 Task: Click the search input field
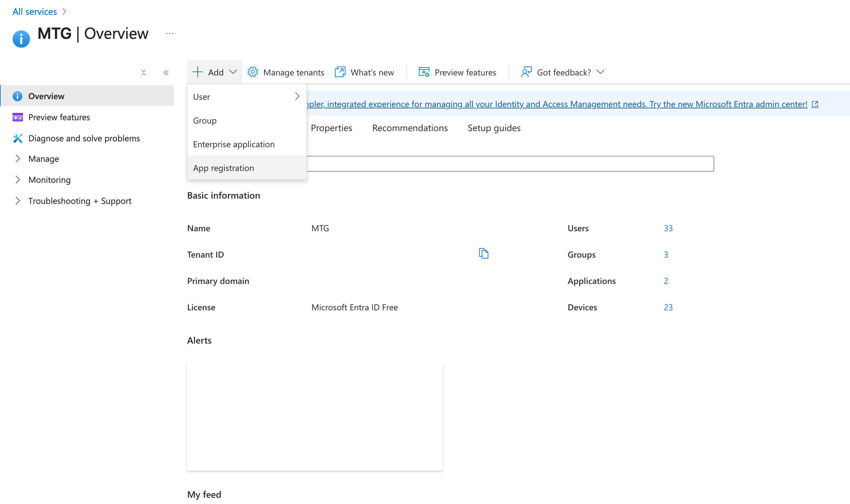[x=509, y=164]
